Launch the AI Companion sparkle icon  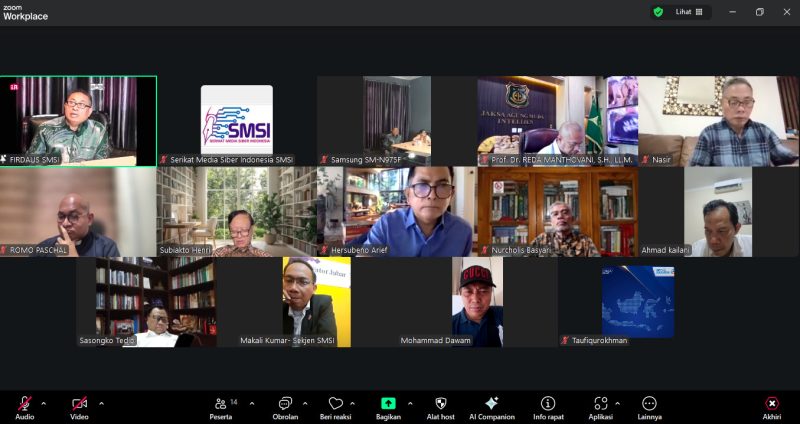click(x=491, y=404)
